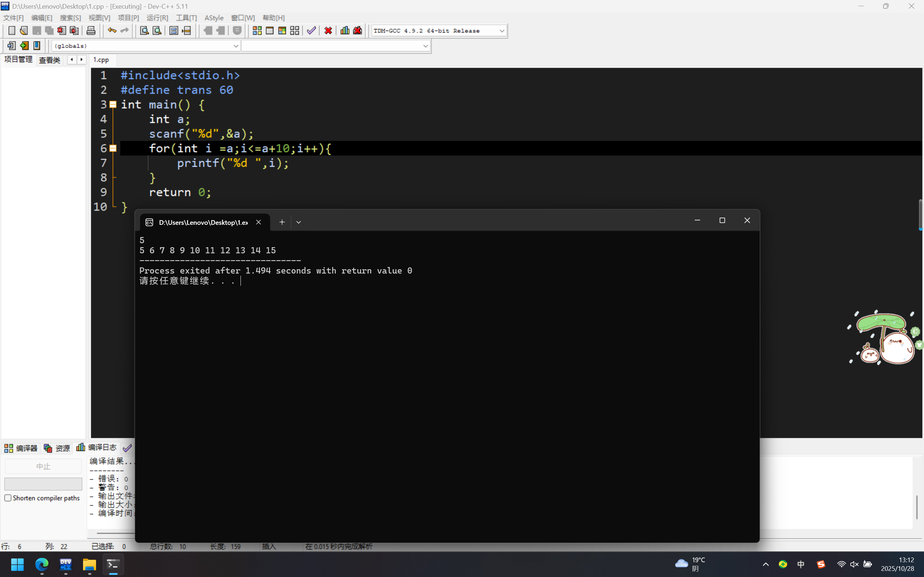Click the red X Stop execution icon
924x577 pixels.
tap(328, 31)
